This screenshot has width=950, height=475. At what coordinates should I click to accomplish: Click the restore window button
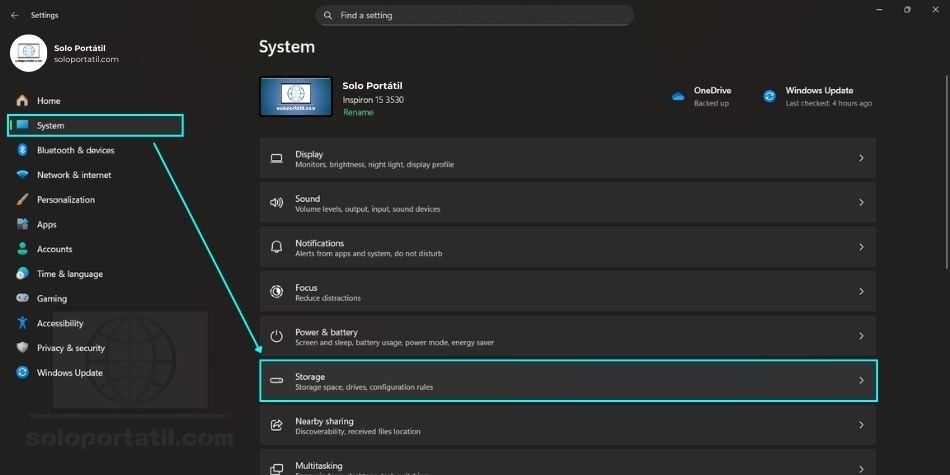[x=907, y=10]
